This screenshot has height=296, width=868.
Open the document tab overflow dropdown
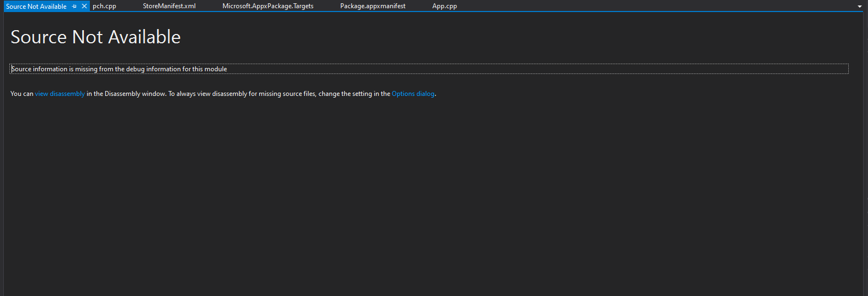859,7
